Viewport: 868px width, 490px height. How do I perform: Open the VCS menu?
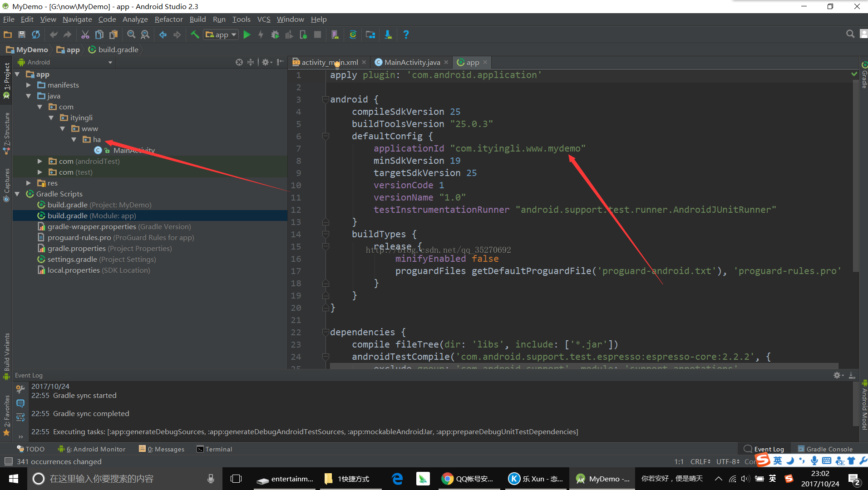(264, 19)
